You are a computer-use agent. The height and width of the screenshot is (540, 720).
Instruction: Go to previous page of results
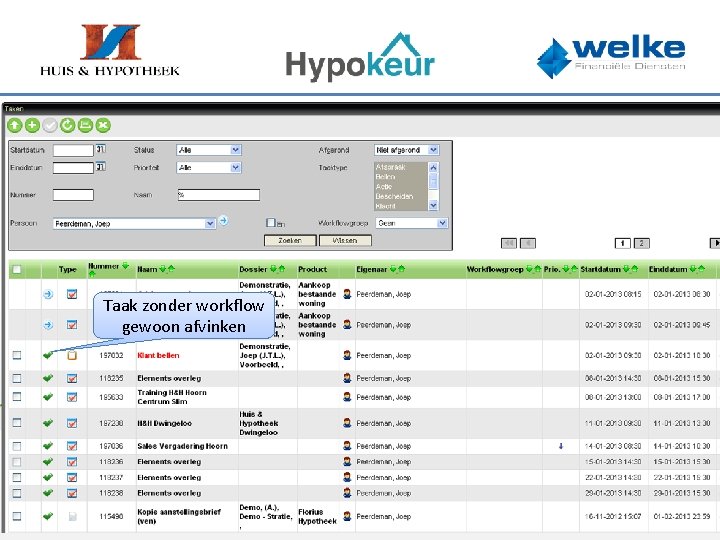pyautogui.click(x=528, y=243)
